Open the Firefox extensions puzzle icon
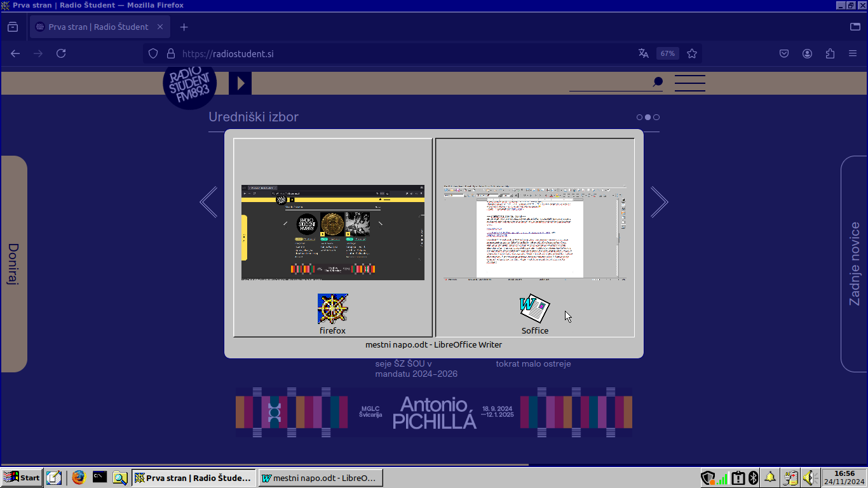The height and width of the screenshot is (488, 868). [x=830, y=53]
